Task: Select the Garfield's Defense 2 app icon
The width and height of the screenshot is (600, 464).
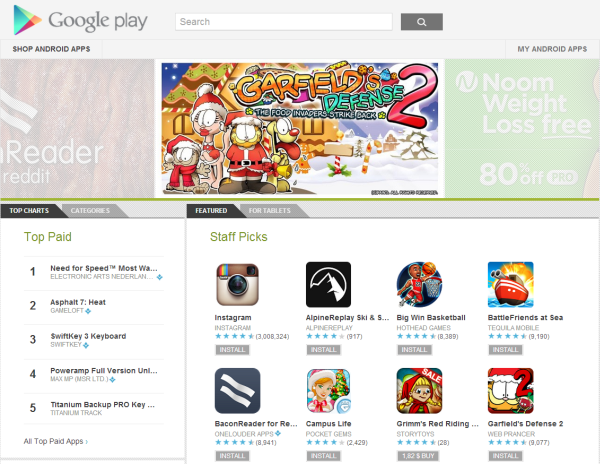Action: click(510, 391)
